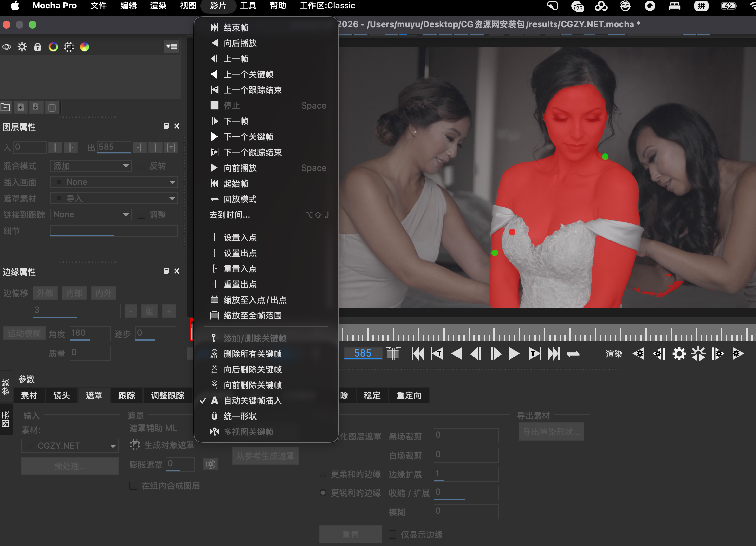The image size is (756, 546).
Task: Click the gear icon in layer panel header
Action: [x=22, y=47]
